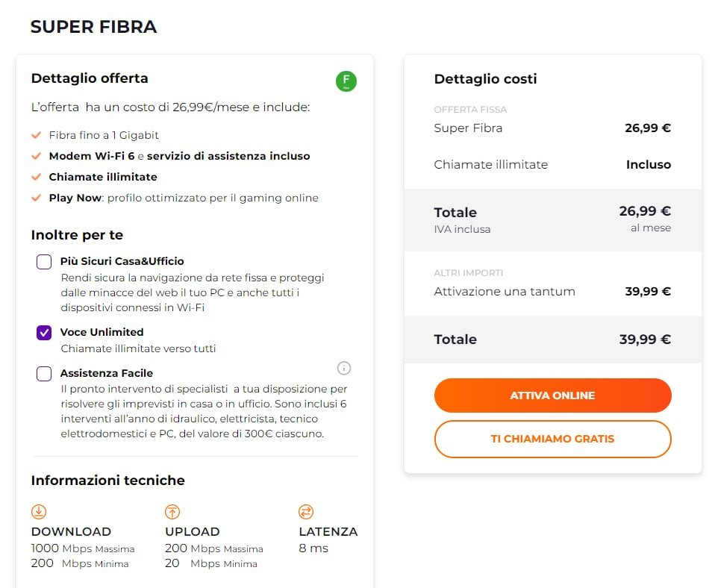
Task: Uncheck the Voce Unlimited option
Action: (x=44, y=333)
